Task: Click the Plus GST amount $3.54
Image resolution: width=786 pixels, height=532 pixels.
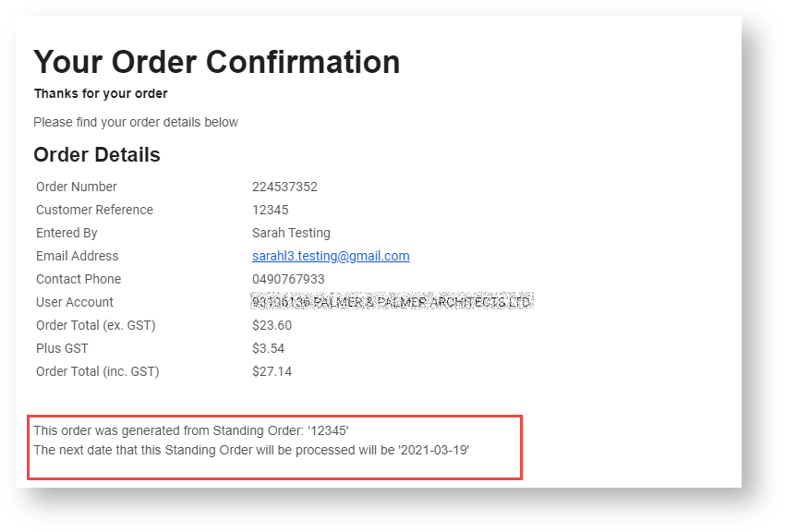Action: point(268,348)
